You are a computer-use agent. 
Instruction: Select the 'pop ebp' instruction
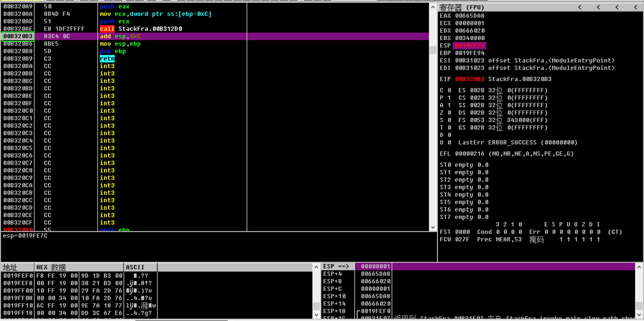tap(113, 51)
